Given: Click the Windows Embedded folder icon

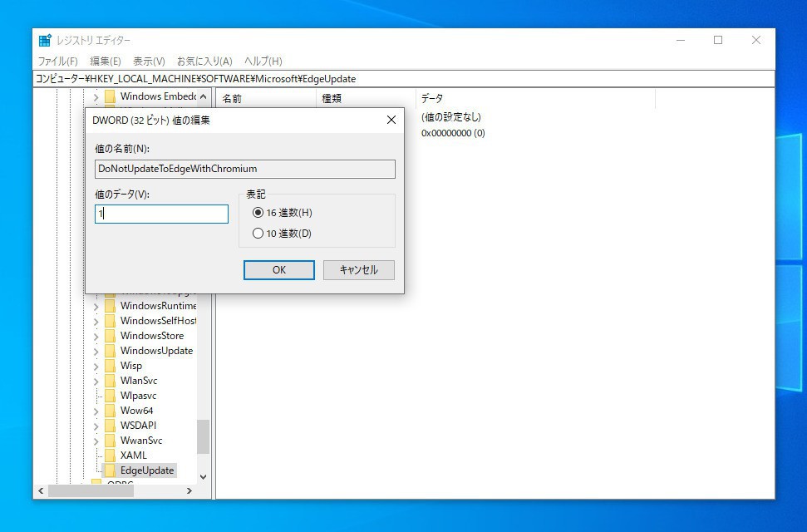Looking at the screenshot, I should click(110, 96).
